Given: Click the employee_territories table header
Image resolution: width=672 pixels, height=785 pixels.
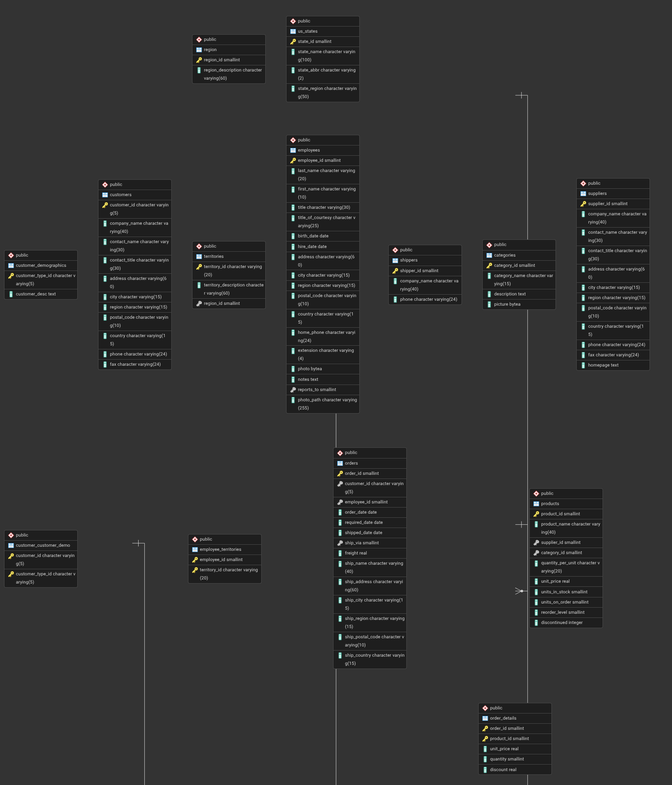Looking at the screenshot, I should click(x=220, y=550).
